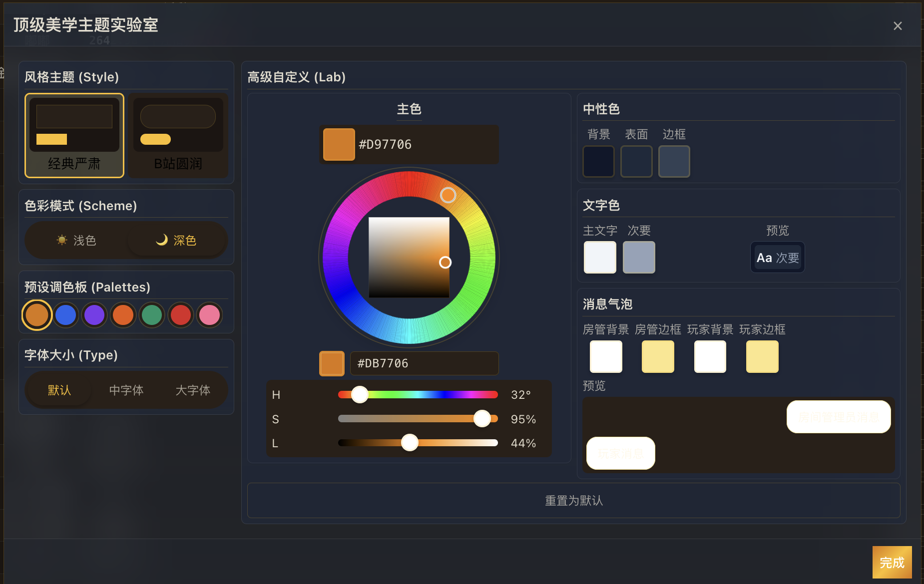Click the primary color swatch beside #D97706

[339, 144]
